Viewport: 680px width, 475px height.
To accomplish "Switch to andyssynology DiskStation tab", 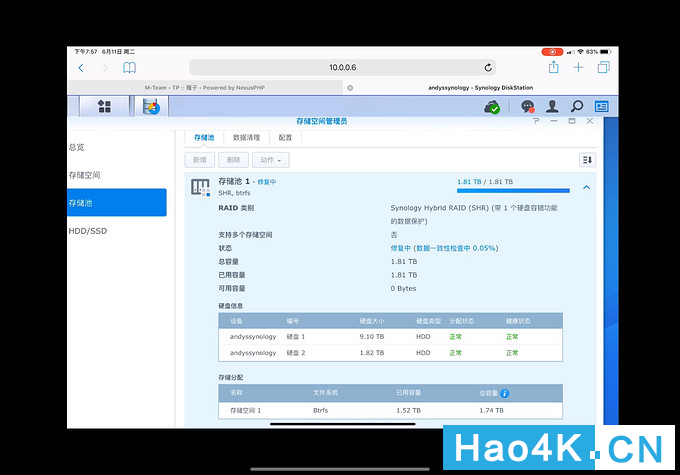I will 481,88.
